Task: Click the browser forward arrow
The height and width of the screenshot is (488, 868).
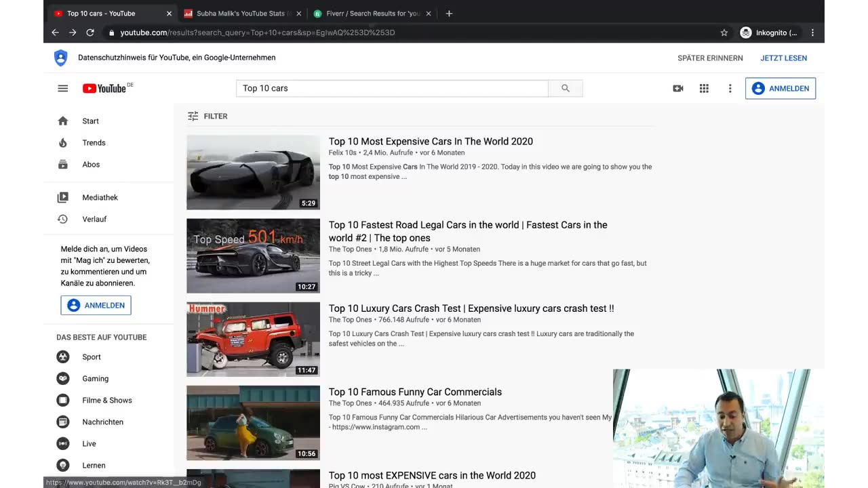Action: click(x=73, y=33)
